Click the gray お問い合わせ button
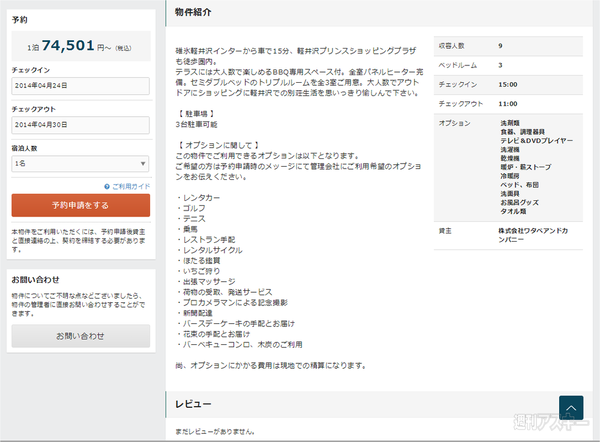Image resolution: width=600 pixels, height=442 pixels. pos(80,336)
